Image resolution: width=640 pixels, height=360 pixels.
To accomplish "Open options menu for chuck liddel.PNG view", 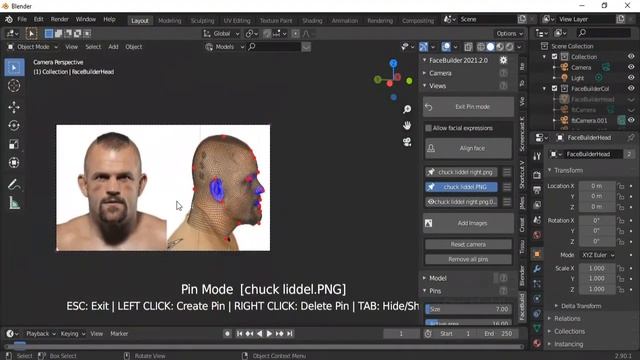I will pos(507,187).
